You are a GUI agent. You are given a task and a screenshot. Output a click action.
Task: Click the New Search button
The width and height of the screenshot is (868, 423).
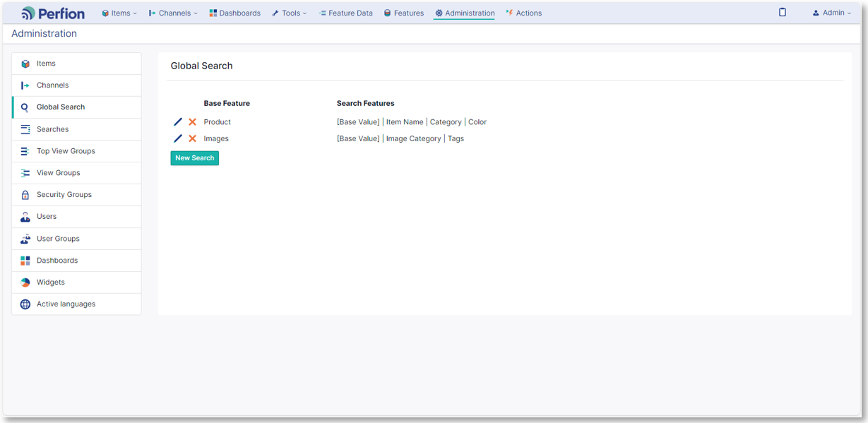pyautogui.click(x=195, y=158)
